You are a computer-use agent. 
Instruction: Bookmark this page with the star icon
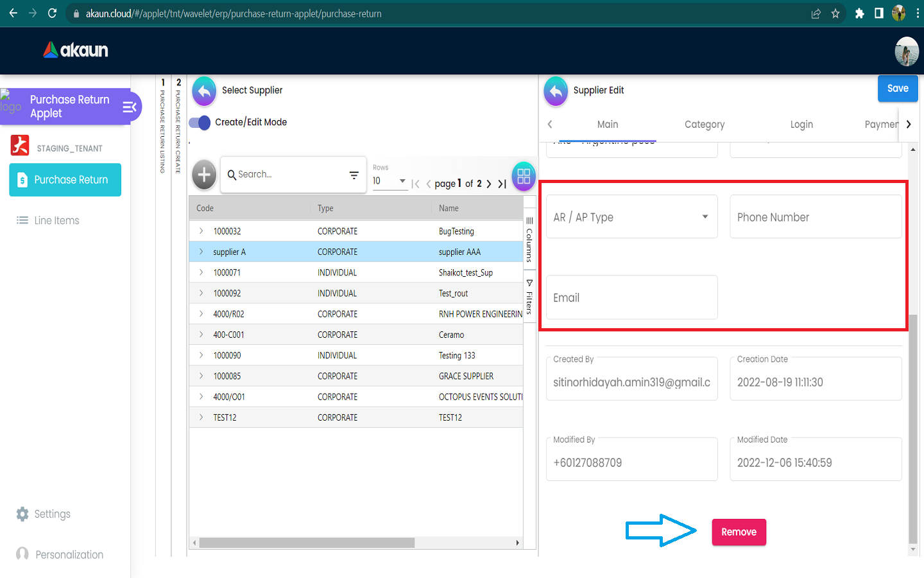click(x=835, y=13)
